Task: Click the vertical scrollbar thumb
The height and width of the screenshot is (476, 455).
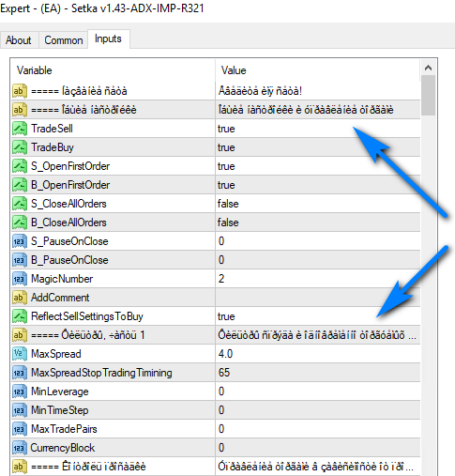Action: 428,95
